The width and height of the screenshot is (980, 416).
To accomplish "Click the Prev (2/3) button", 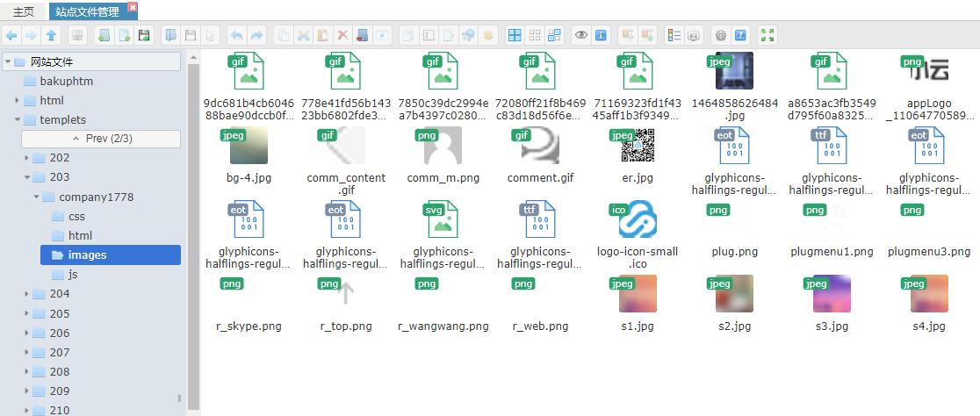I will coord(101,139).
